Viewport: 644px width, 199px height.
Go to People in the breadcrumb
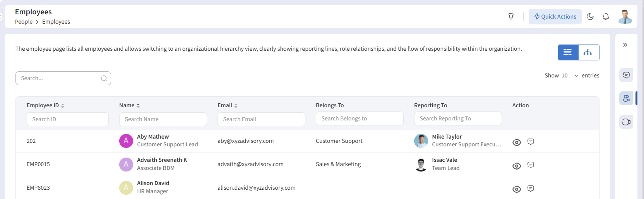[x=24, y=22]
